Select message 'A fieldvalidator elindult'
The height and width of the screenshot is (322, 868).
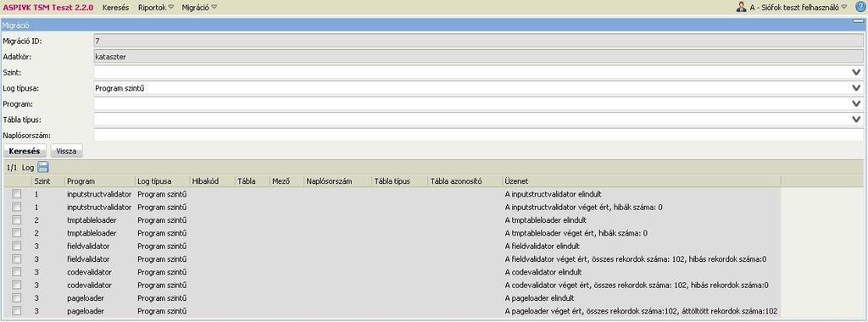[x=542, y=246]
